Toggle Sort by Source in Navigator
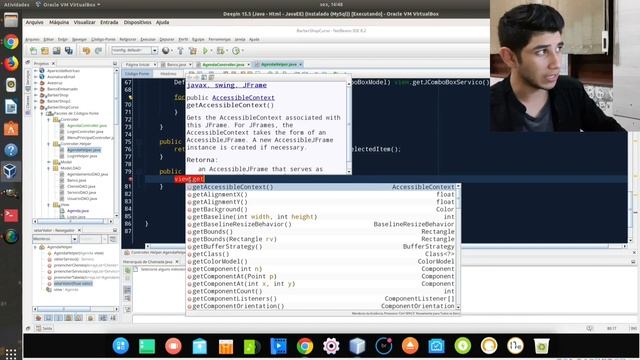This screenshot has width=640, height=360. click(x=113, y=318)
